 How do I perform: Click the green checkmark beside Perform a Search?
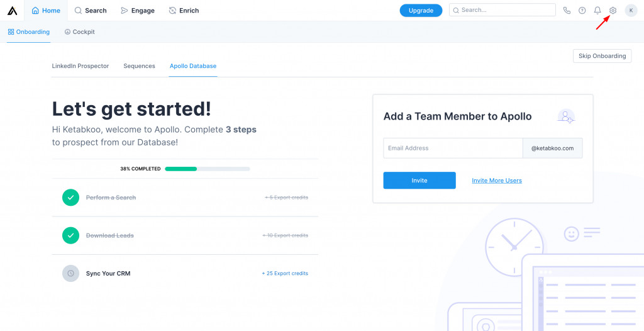pos(70,198)
